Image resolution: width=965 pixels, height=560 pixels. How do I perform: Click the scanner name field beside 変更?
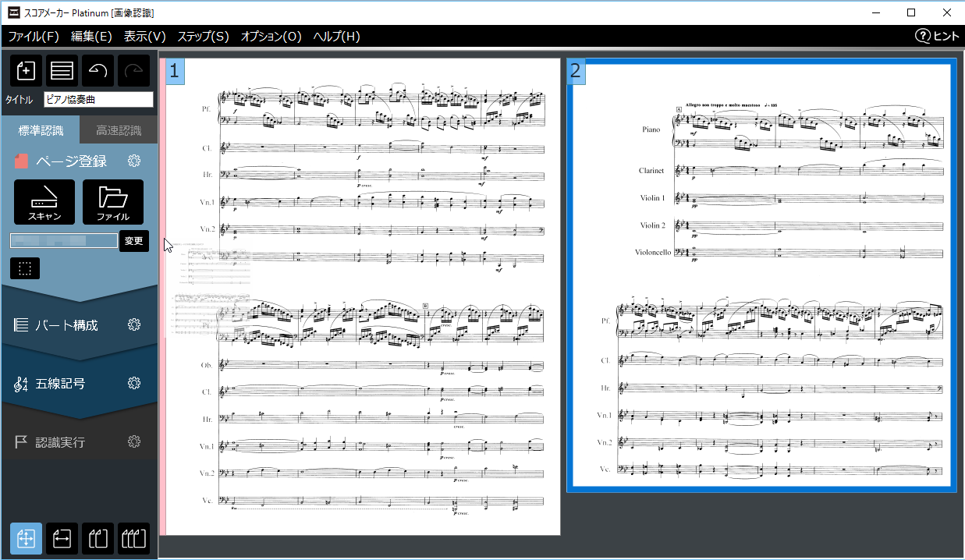point(64,240)
